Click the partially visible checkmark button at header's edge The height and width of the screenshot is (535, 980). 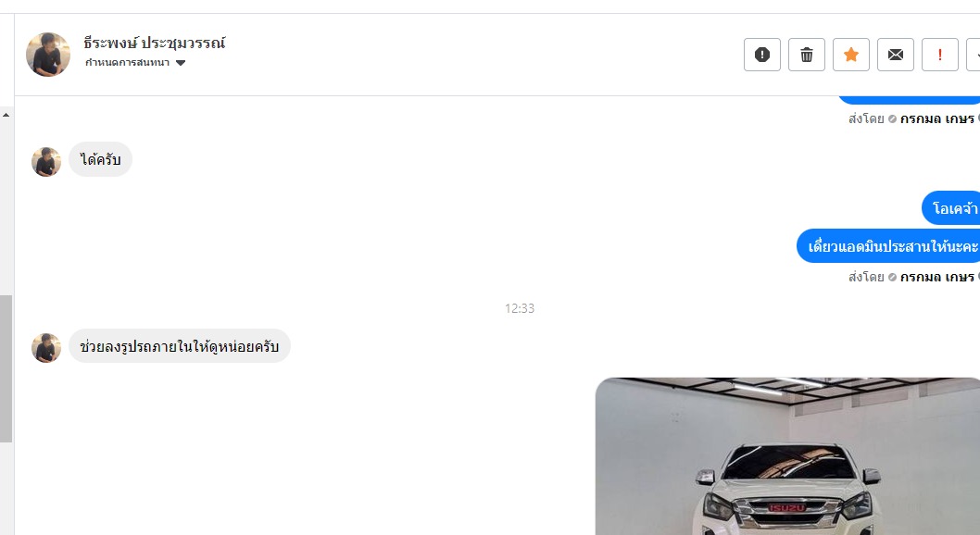pyautogui.click(x=974, y=55)
